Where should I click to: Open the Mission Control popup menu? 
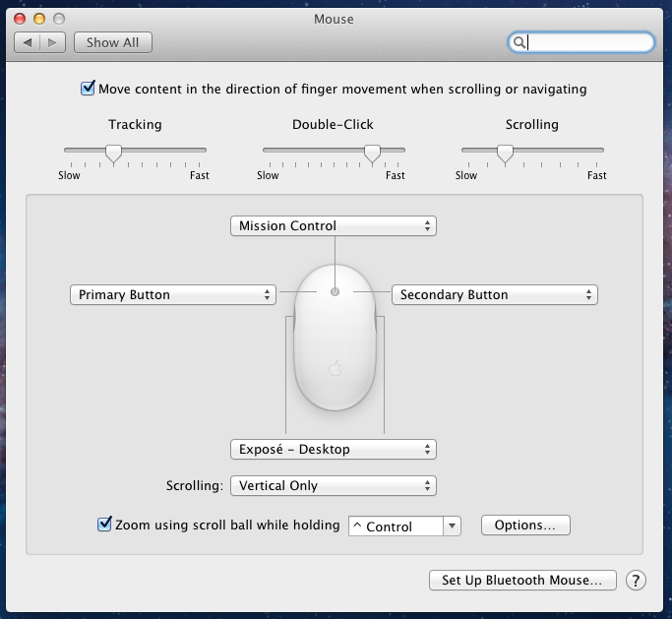(334, 226)
